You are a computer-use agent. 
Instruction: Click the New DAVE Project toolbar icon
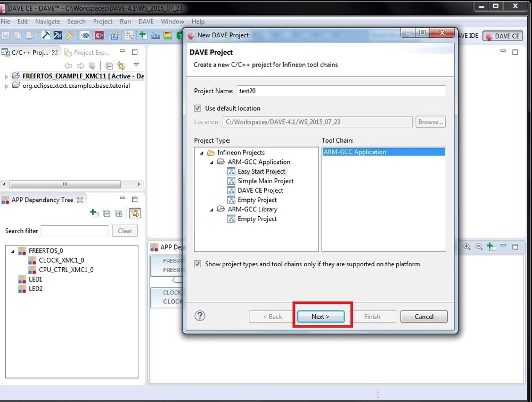pyautogui.click(x=114, y=35)
